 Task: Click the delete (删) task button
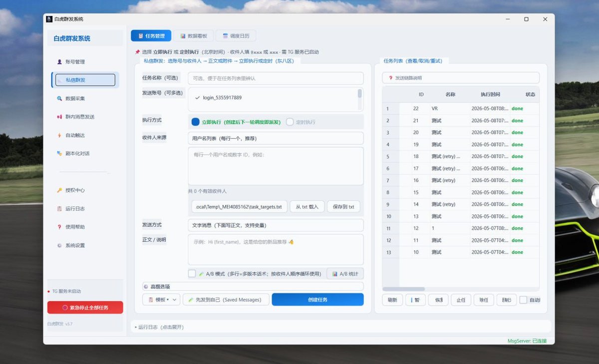tap(507, 300)
